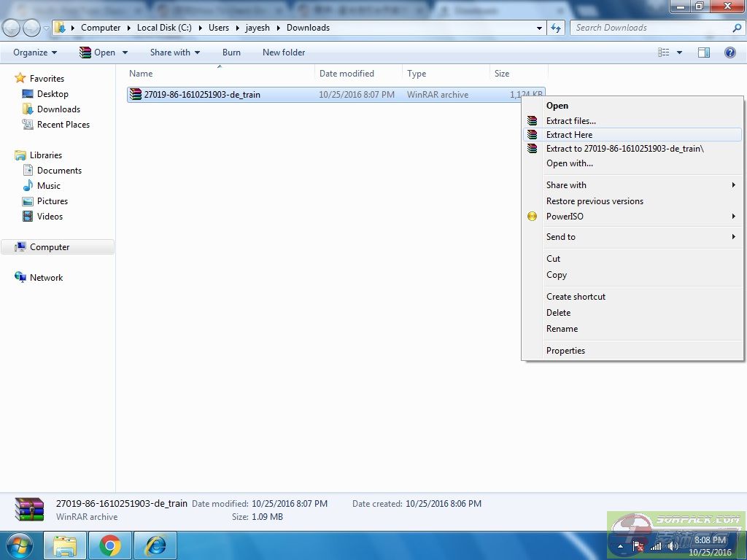Image resolution: width=747 pixels, height=560 pixels.
Task: Open the Organize dropdown menu
Action: coord(35,52)
